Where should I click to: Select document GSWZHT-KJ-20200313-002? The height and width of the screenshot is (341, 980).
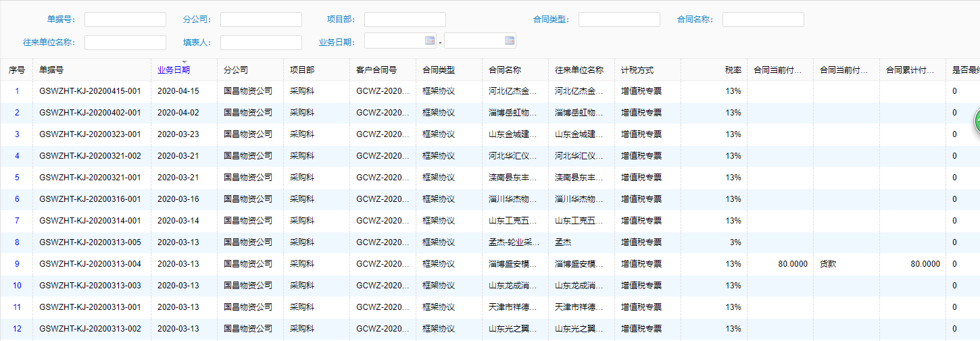pos(90,329)
